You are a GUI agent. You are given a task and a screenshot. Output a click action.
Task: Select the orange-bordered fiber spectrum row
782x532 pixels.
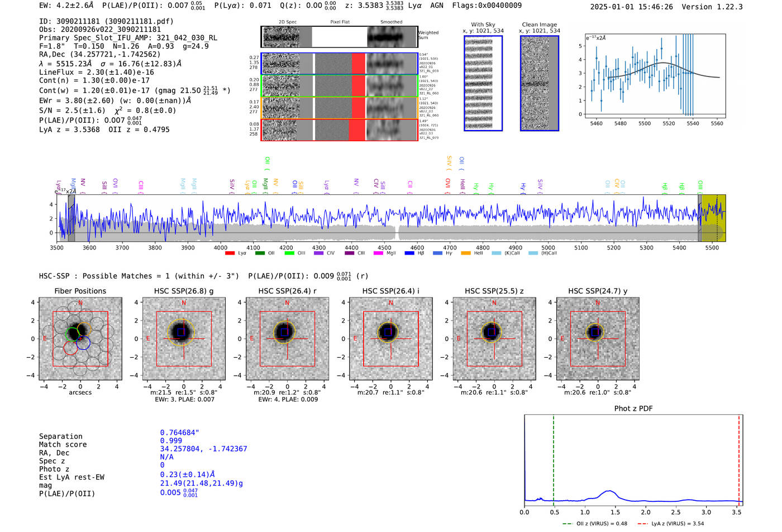coord(339,108)
